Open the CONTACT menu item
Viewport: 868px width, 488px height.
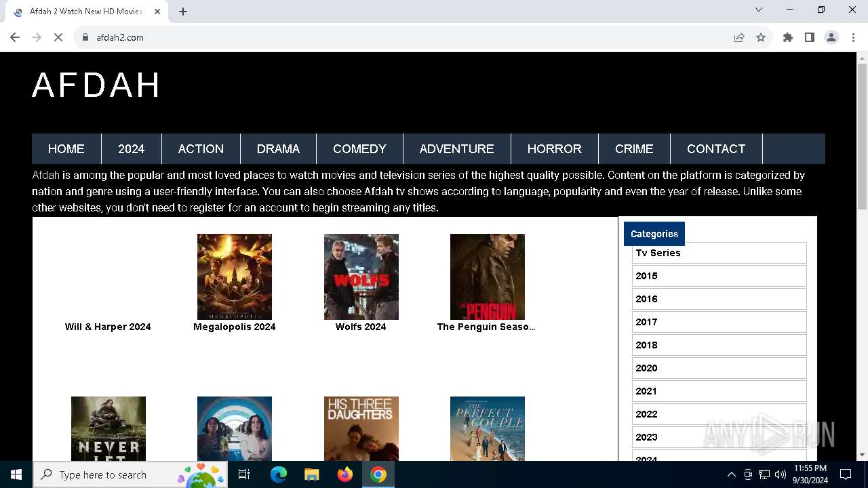pos(716,149)
